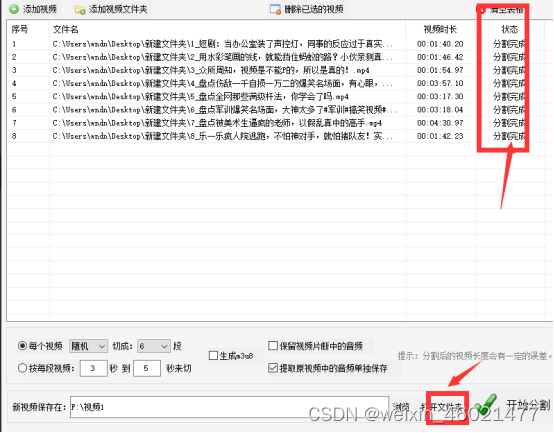Click the green add video icon
The image size is (554, 433).
[x=14, y=9]
